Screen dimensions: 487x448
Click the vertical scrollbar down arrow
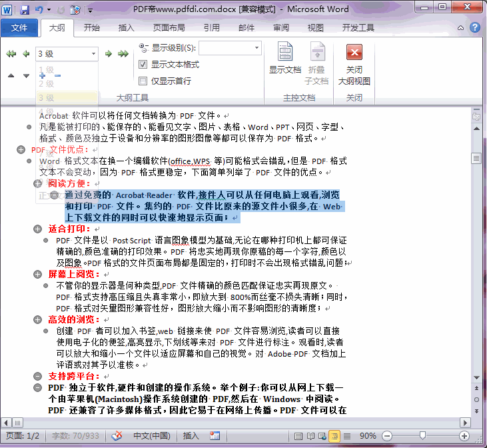click(476, 377)
